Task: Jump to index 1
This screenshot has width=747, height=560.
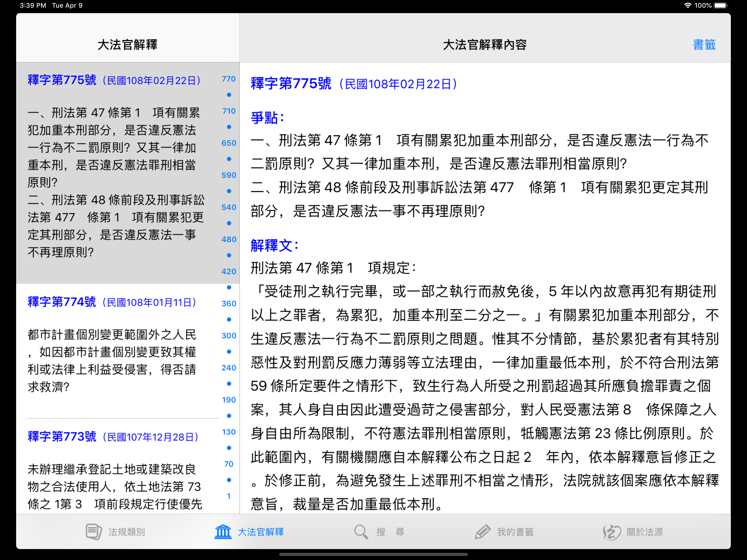Action: point(229,496)
